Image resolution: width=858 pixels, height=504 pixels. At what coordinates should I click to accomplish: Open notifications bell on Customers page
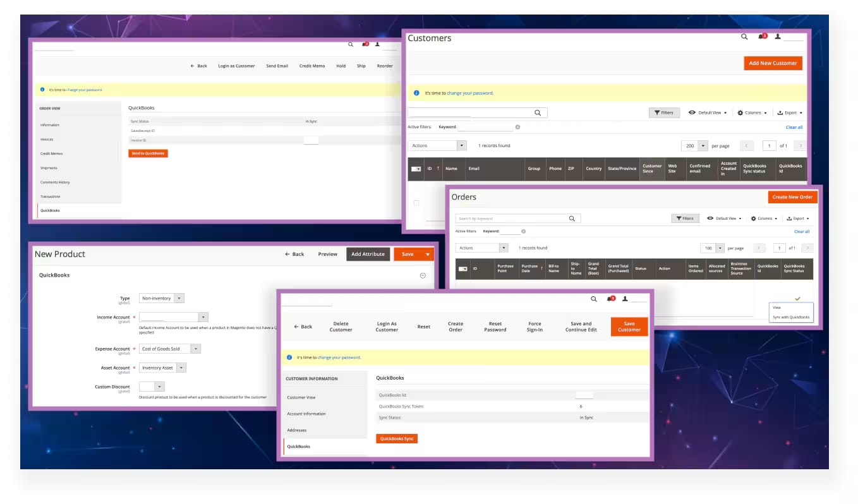(x=763, y=37)
